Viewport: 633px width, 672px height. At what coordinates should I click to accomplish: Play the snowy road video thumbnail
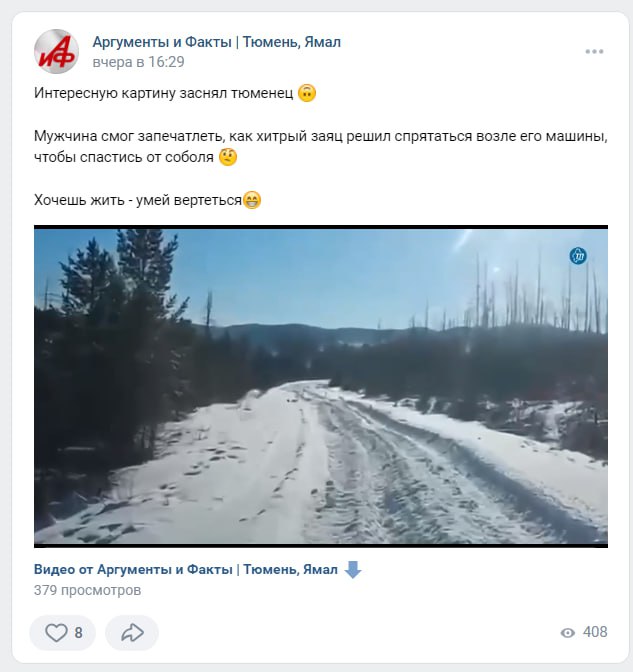point(321,386)
